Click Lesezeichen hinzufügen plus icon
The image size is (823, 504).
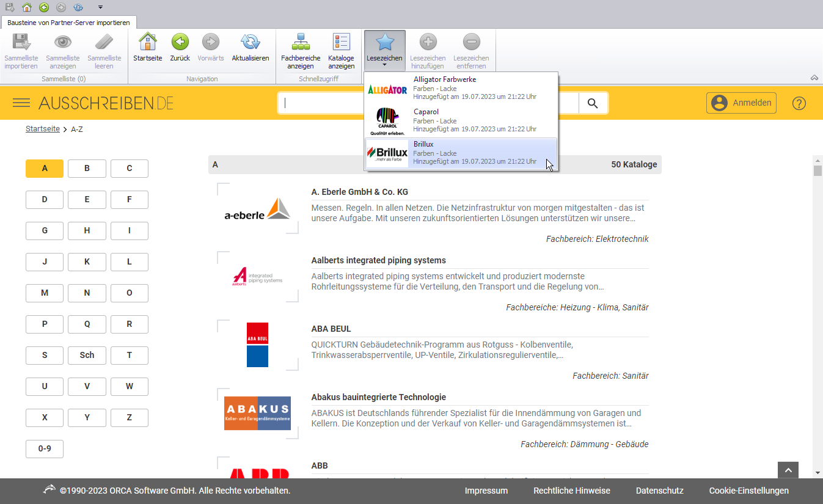coord(428,42)
